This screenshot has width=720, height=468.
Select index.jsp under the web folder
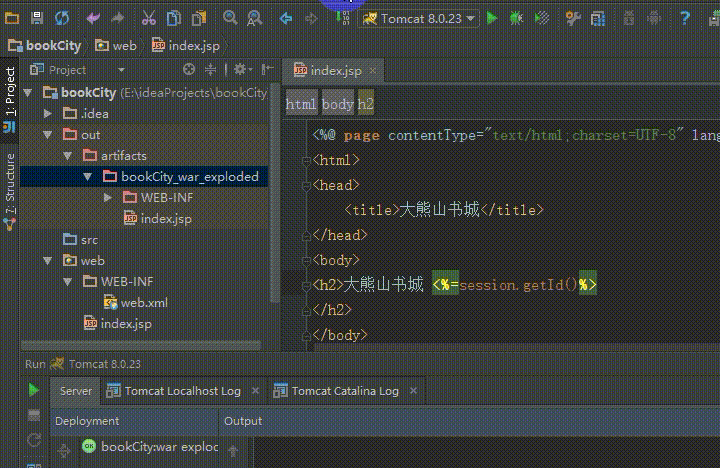[118, 324]
